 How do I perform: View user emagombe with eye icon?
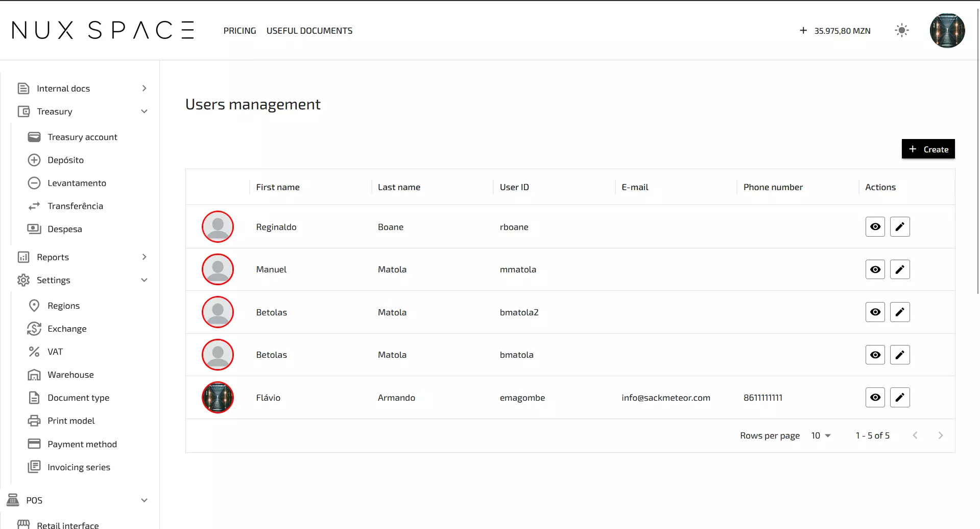(875, 397)
